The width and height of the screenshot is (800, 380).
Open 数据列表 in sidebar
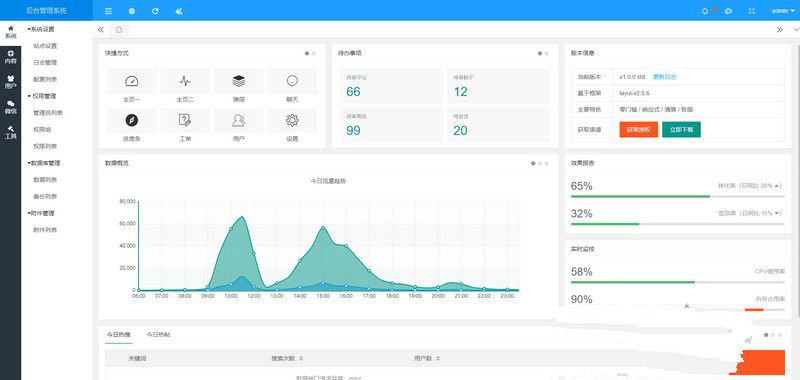[45, 180]
